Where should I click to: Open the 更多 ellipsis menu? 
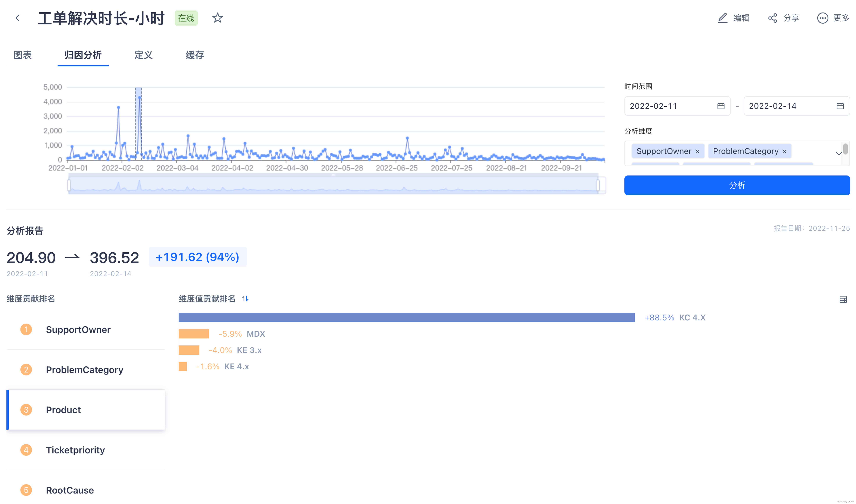click(822, 18)
